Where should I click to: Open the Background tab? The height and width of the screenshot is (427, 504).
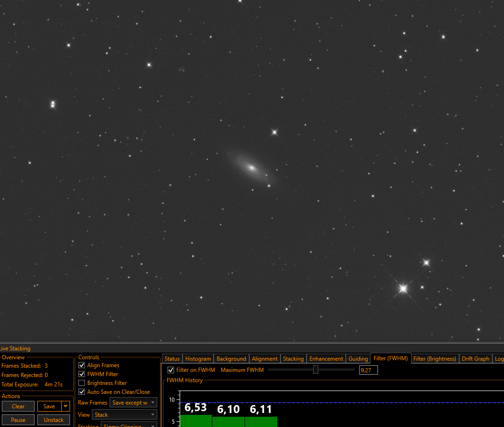point(231,358)
